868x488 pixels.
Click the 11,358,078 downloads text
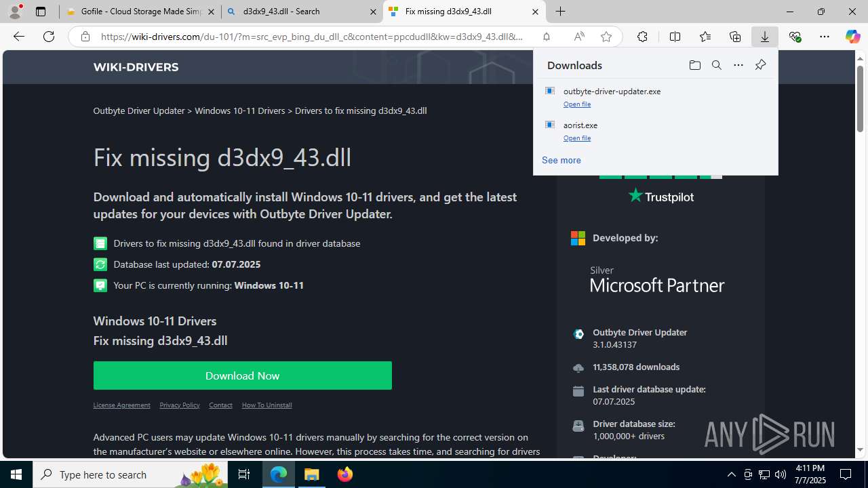636,367
